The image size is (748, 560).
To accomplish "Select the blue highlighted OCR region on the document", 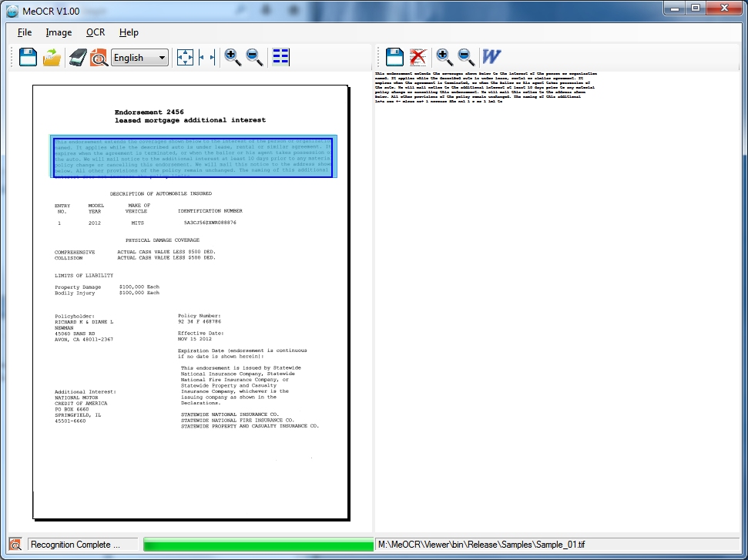I will (193, 157).
